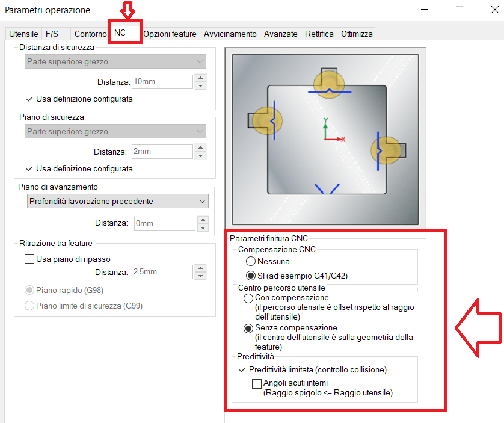Open Piano di sicurezza dropdown
Viewport: 504px width, 423px height.
point(115,131)
